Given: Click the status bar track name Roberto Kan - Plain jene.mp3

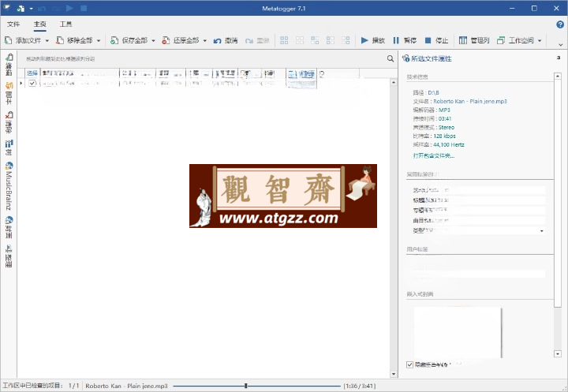Looking at the screenshot, I should click(126, 386).
